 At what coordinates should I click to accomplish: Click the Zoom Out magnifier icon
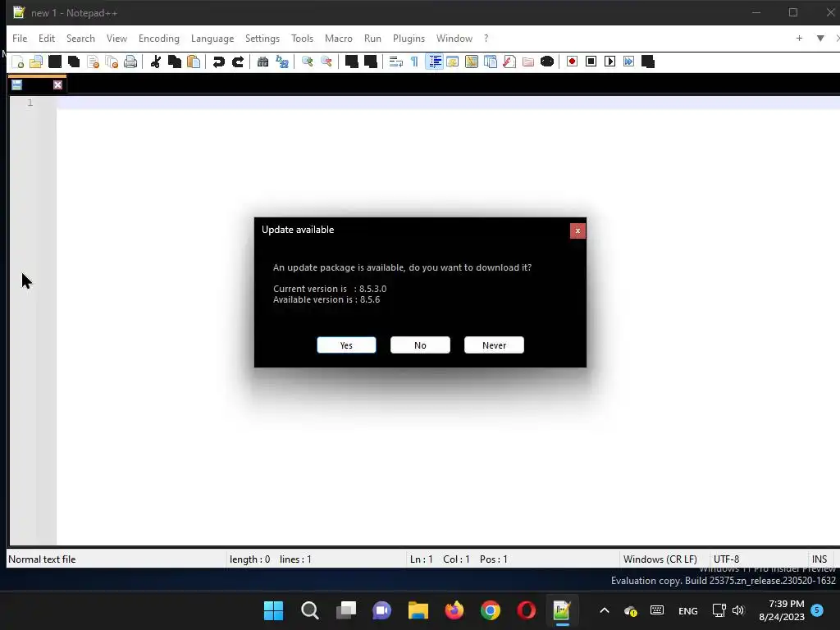326,62
